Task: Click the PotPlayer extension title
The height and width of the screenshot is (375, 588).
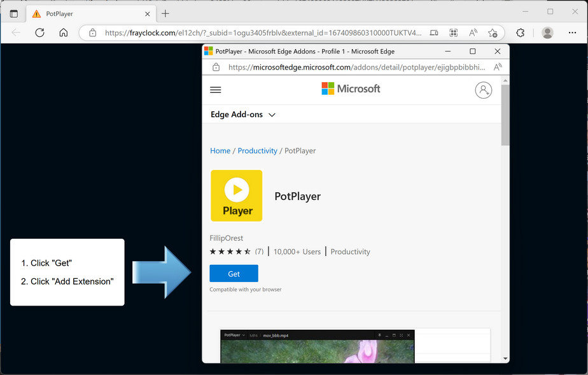Action: (x=297, y=196)
